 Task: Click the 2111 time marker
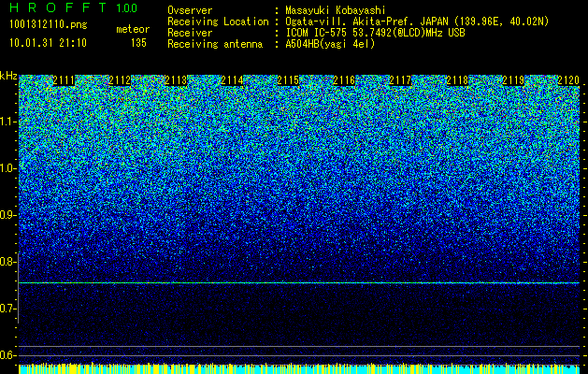click(x=64, y=80)
